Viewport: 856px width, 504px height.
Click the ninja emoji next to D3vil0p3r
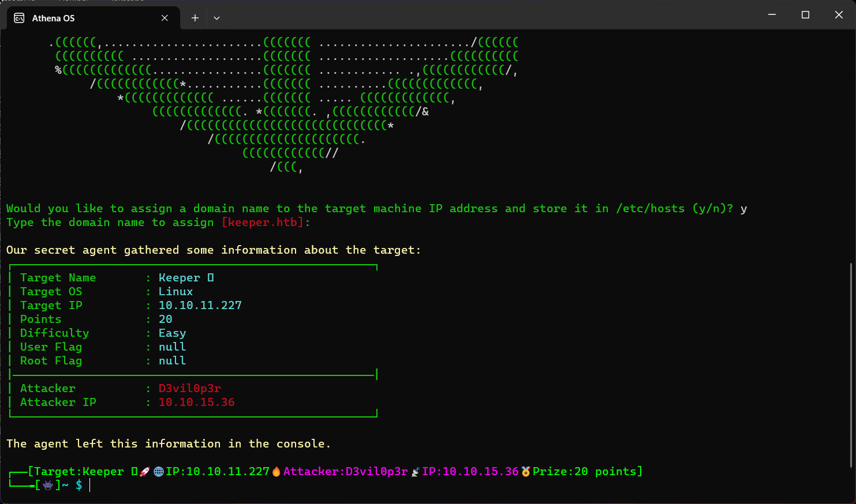coord(415,471)
